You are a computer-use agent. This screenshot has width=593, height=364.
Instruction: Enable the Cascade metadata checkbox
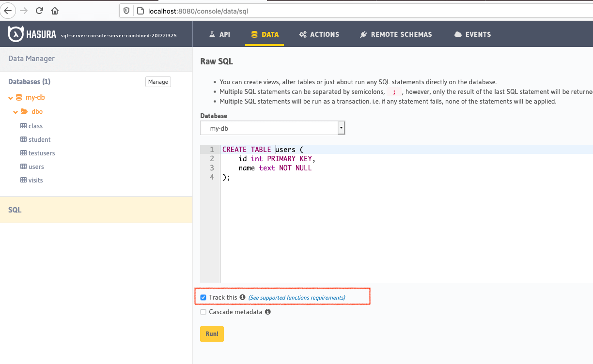203,312
